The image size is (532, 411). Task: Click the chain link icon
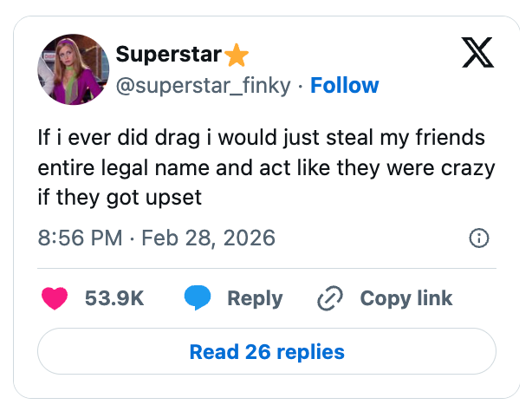click(x=331, y=298)
